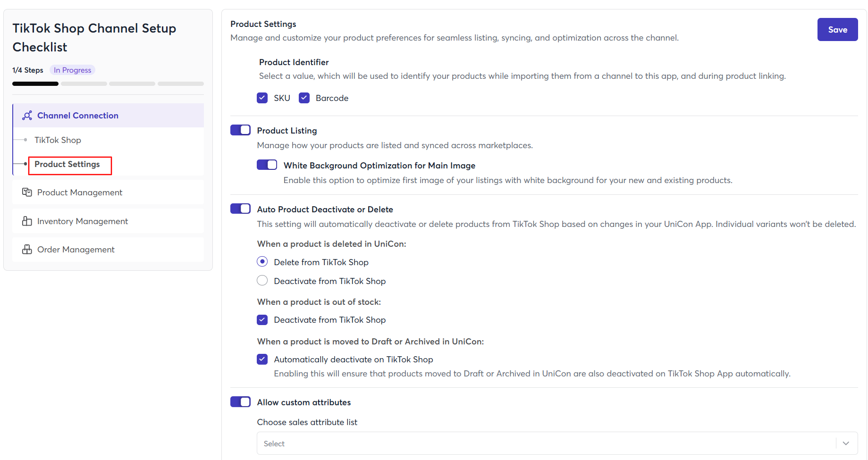Uncheck the SKU checkbox
The height and width of the screenshot is (460, 868).
point(262,98)
